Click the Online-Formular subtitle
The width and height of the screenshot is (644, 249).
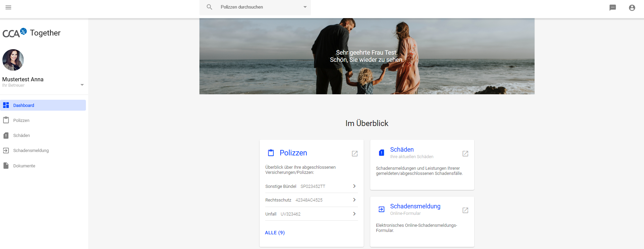[x=405, y=213]
